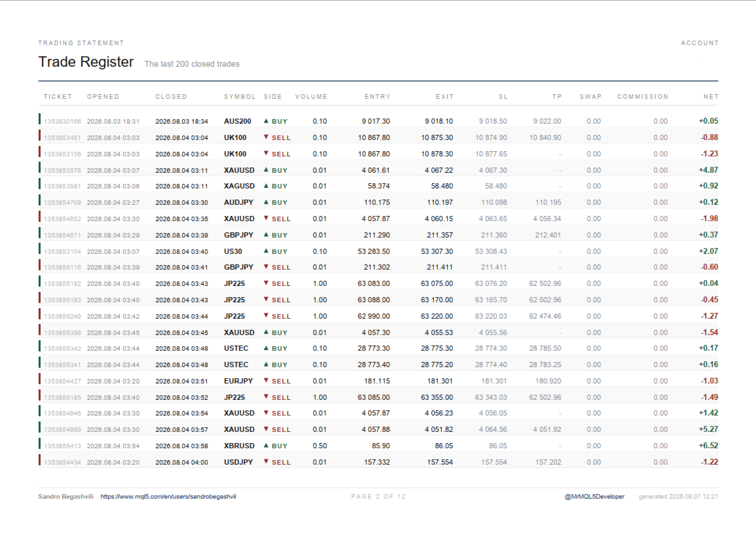This screenshot has width=756, height=534.
Task: Select the Trade Register title
Action: pos(86,62)
